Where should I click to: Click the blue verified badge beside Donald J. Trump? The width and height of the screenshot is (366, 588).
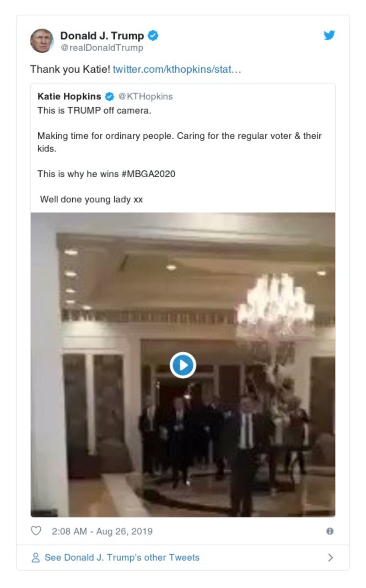click(153, 35)
